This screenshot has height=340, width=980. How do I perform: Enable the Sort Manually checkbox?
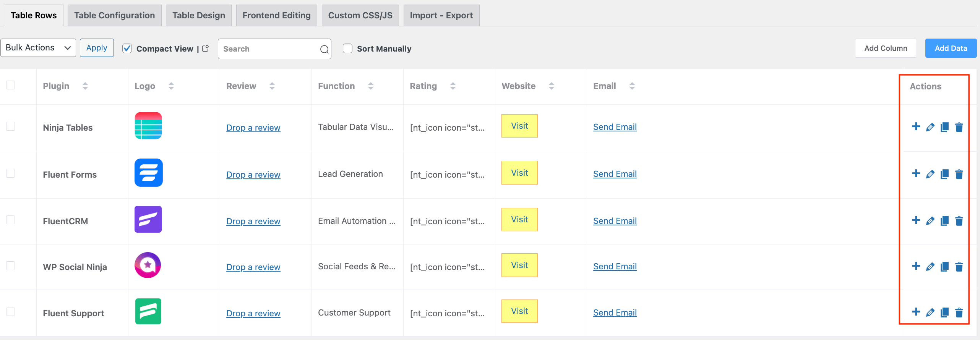tap(347, 49)
